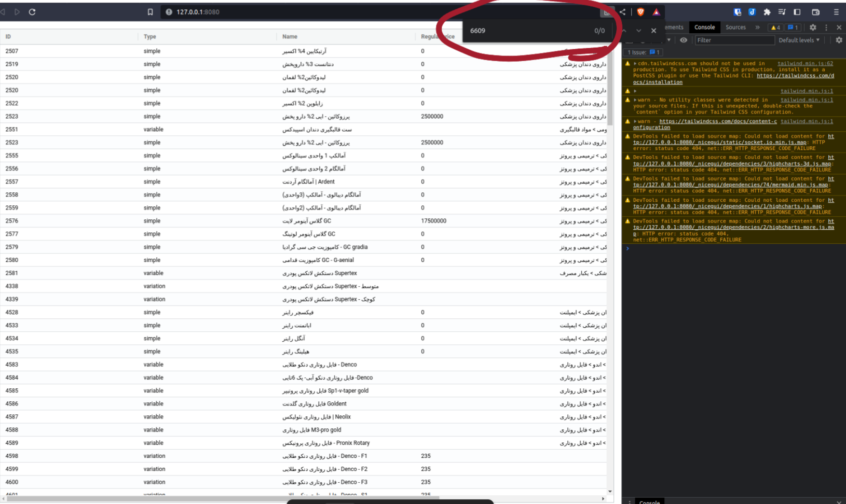
Task: Select the Brave Shields icon
Action: (x=640, y=12)
